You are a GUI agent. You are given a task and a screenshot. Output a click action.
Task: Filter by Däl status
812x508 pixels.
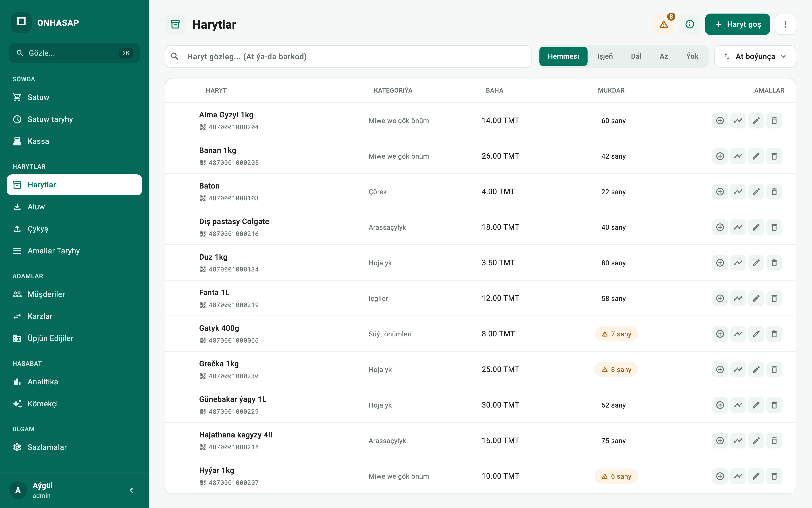tap(636, 56)
